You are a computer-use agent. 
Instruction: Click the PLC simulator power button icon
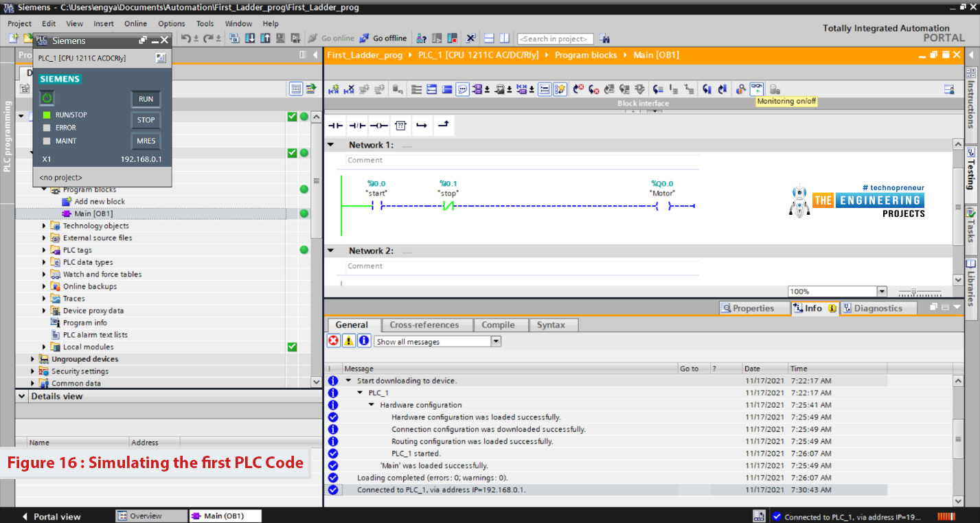tap(47, 98)
